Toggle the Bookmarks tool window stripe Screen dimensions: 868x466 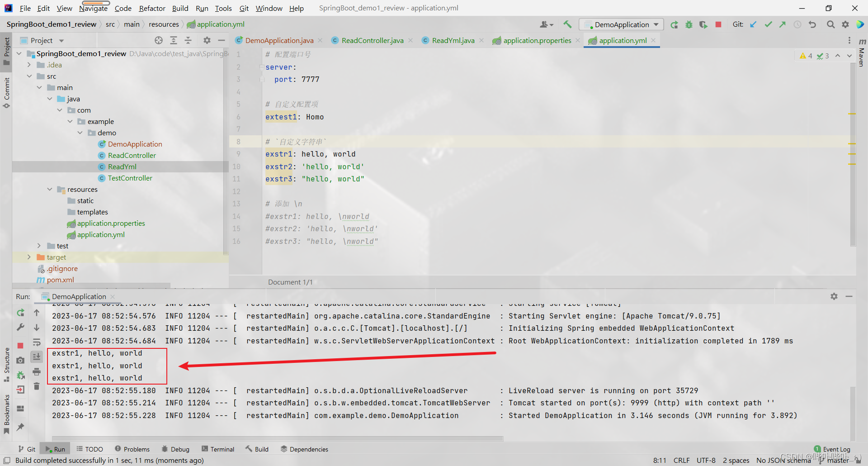[6, 414]
